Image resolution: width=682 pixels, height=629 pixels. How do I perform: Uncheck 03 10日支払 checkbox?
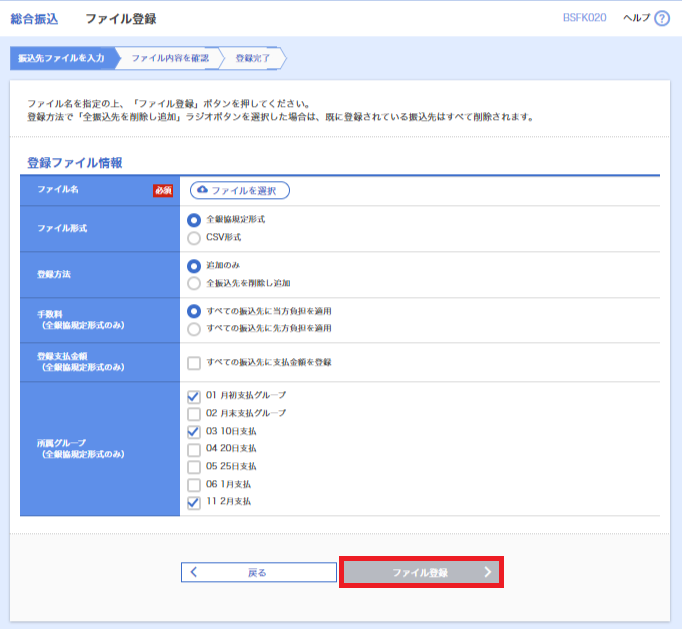point(194,432)
